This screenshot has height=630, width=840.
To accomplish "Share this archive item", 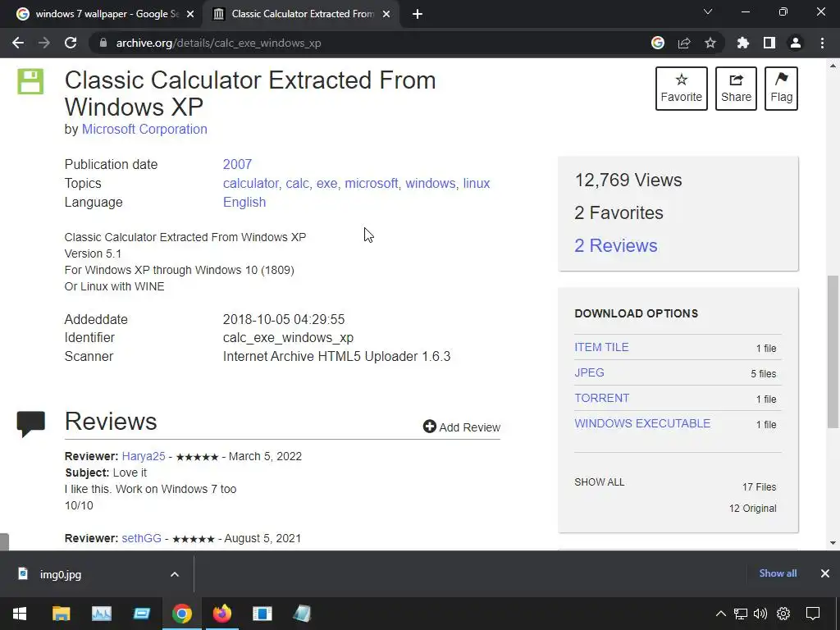I will 736,89.
